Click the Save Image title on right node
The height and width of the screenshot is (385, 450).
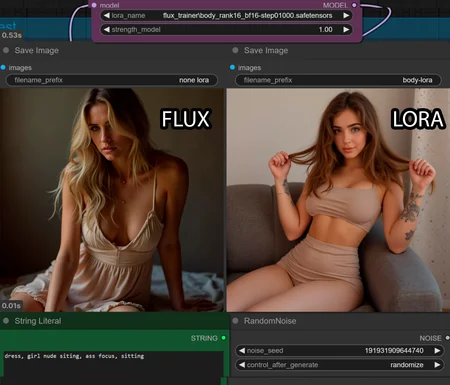pos(266,51)
